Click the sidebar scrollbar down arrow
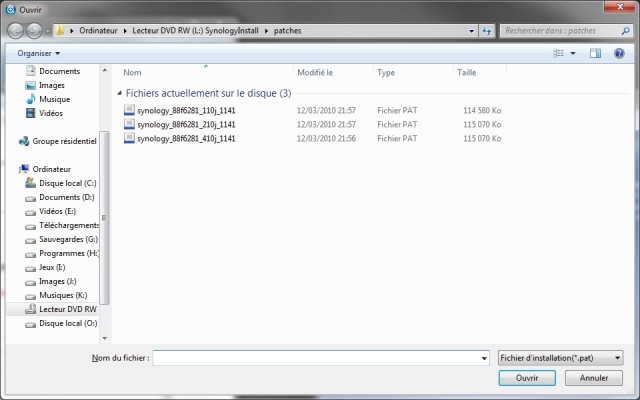 pos(104,338)
